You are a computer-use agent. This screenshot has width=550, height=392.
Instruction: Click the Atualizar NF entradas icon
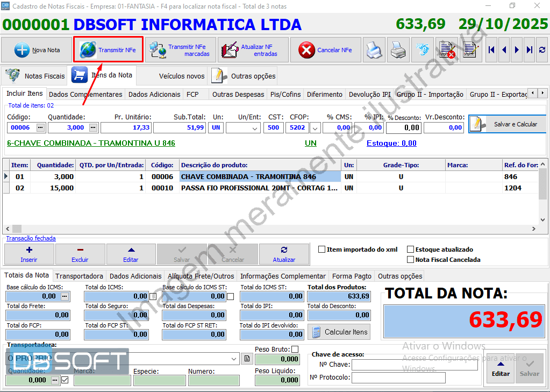pyautogui.click(x=230, y=49)
